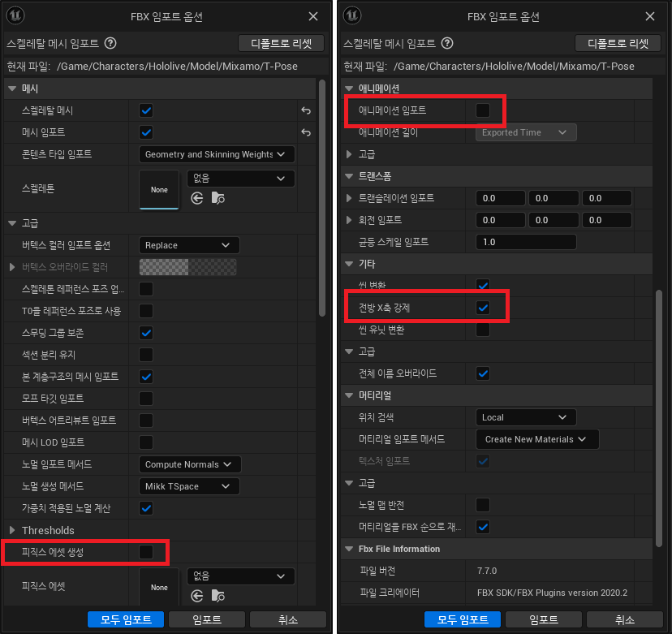Expand 회전 임포트 row
672x634 pixels.
click(x=349, y=220)
